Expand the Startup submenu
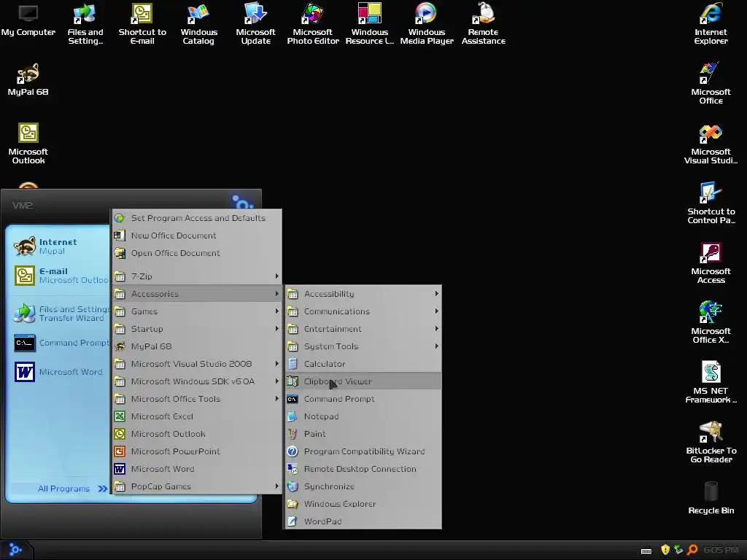 click(x=197, y=329)
